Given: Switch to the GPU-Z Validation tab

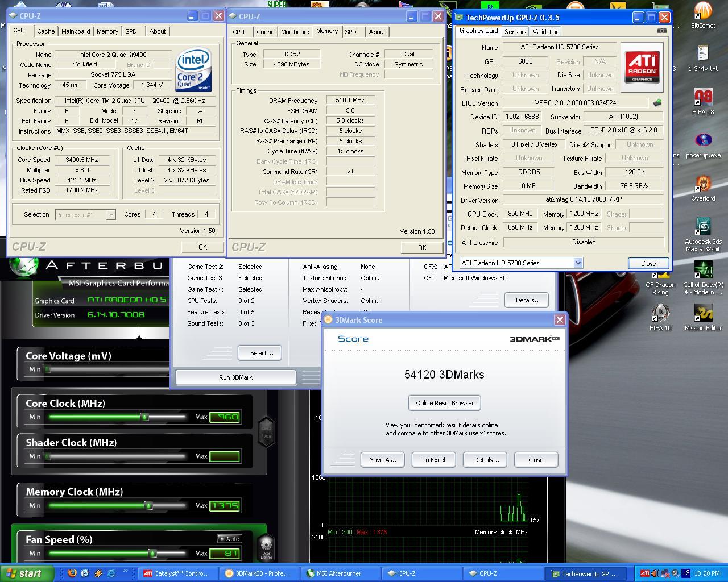Looking at the screenshot, I should tap(546, 32).
